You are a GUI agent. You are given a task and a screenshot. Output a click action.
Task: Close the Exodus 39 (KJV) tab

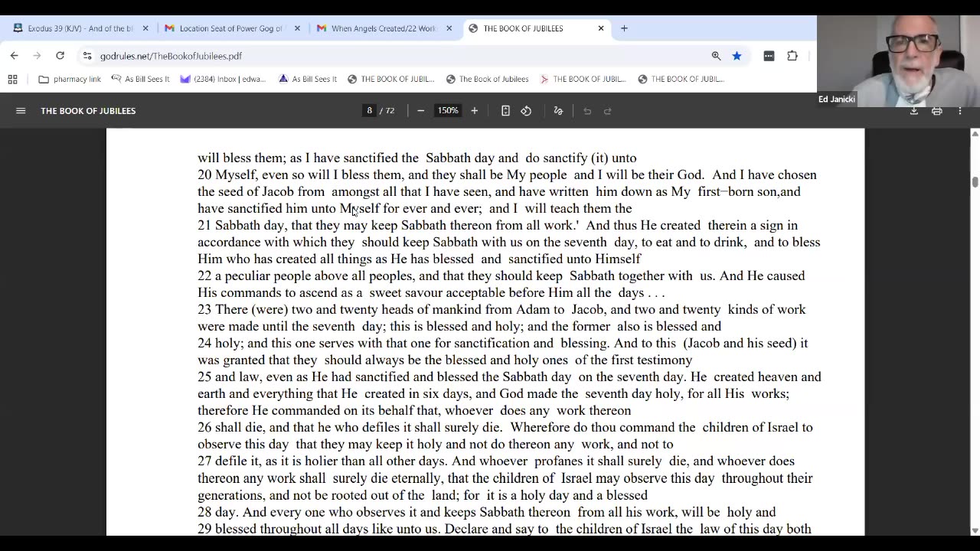145,28
